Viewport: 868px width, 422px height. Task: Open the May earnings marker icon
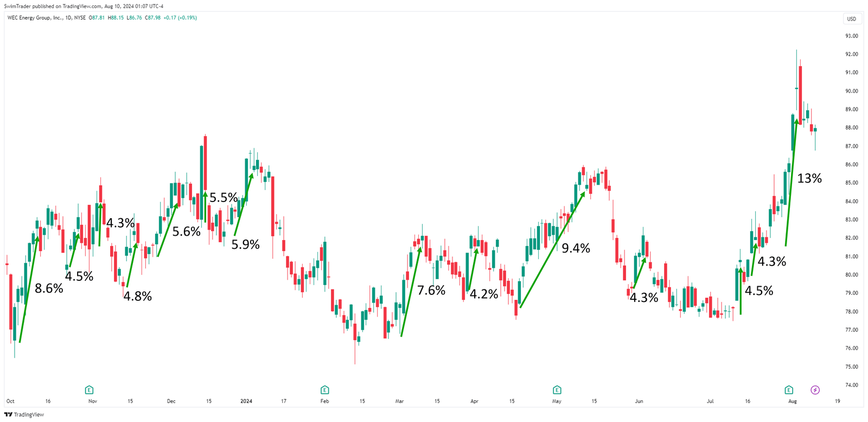pyautogui.click(x=557, y=390)
